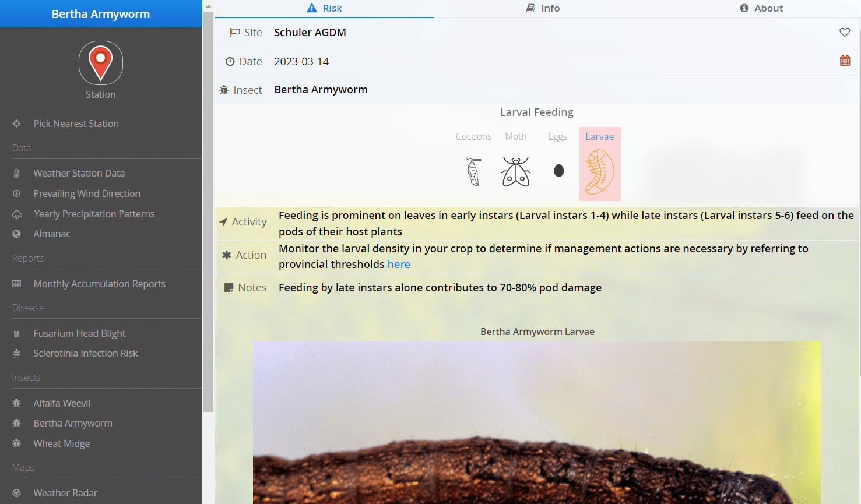This screenshot has height=504, width=861.
Task: Open the Almanac page
Action: coord(52,234)
